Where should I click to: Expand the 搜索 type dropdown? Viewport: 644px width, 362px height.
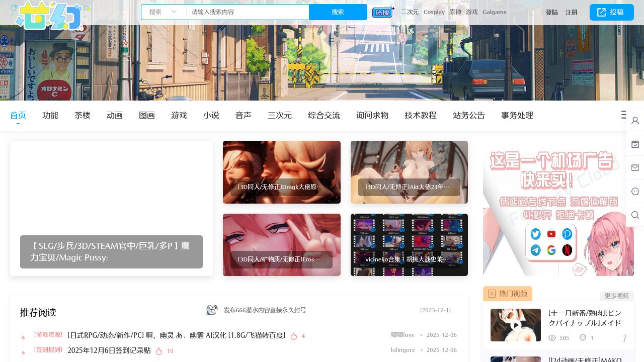[x=163, y=12]
